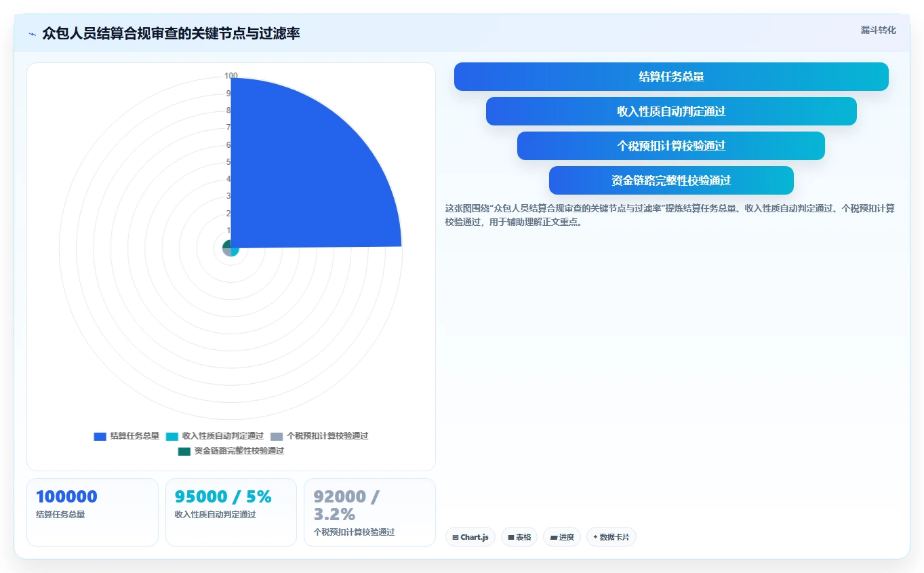Image resolution: width=924 pixels, height=573 pixels.
Task: Toggle 结算任务总量 legend swatch
Action: click(x=100, y=436)
